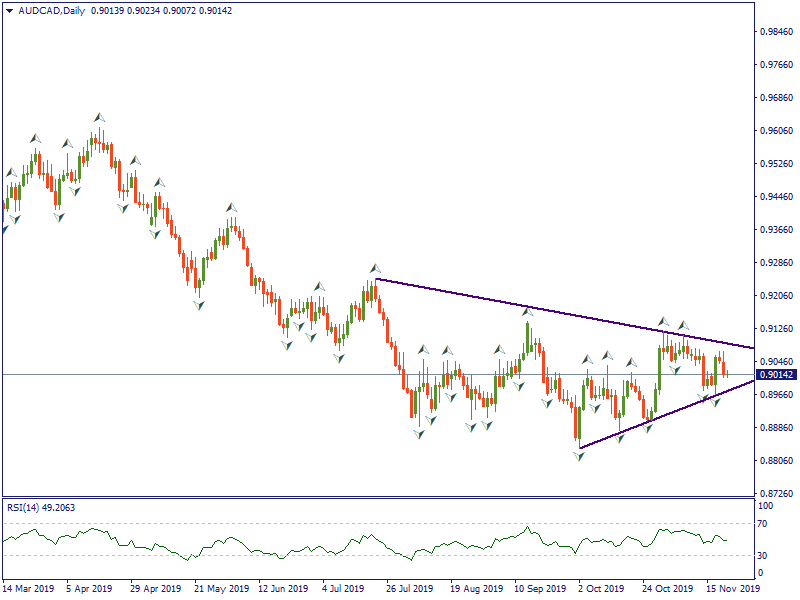Image resolution: width=800 pixels, height=600 pixels.
Task: Select the descending purple resistance trendline
Action: tap(560, 312)
